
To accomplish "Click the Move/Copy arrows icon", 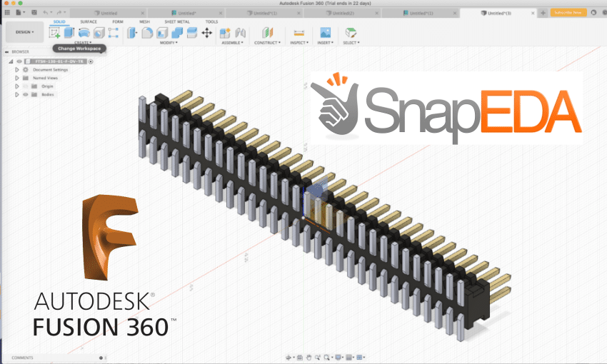I will click(x=205, y=33).
